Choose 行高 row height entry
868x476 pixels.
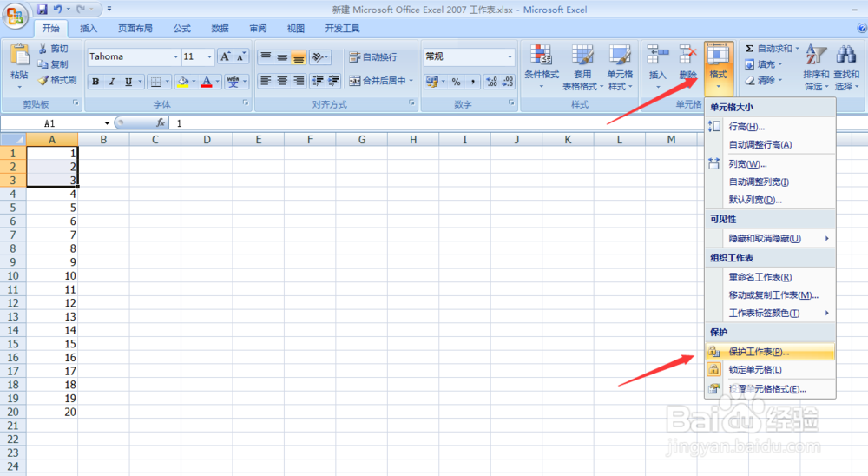pyautogui.click(x=770, y=127)
